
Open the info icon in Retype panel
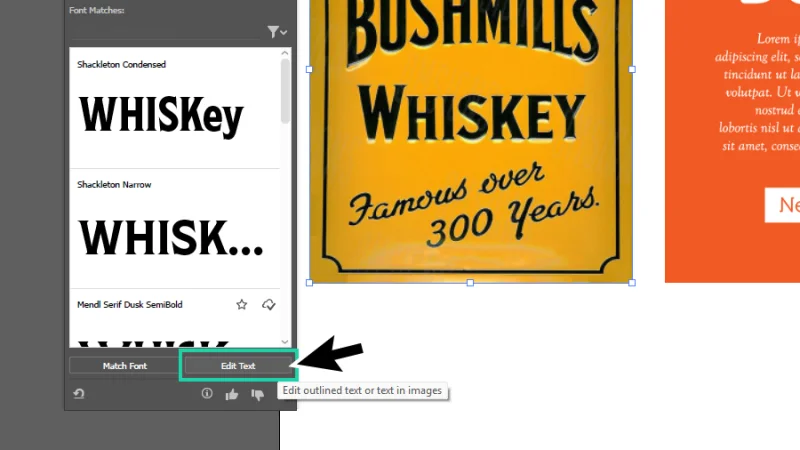point(207,393)
